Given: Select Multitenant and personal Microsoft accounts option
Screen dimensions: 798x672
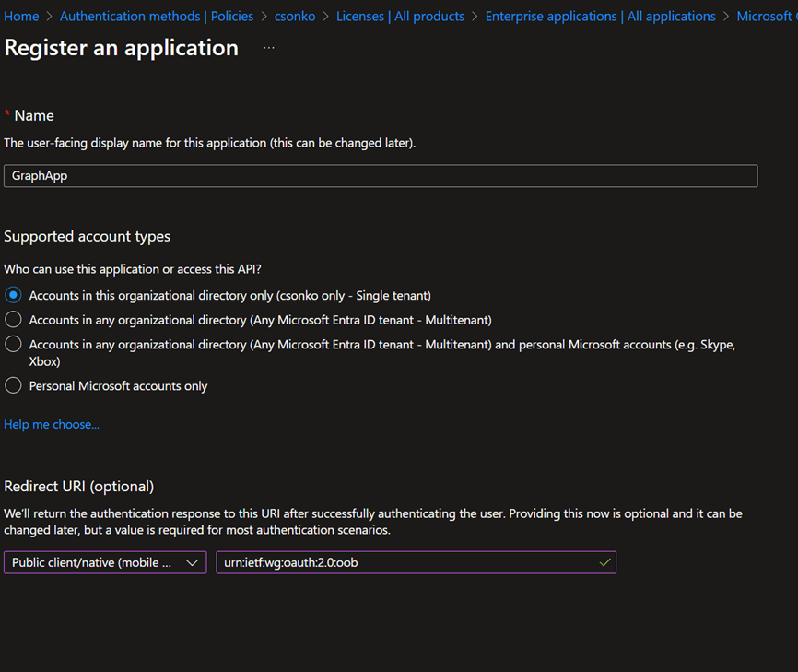Looking at the screenshot, I should coord(13,344).
